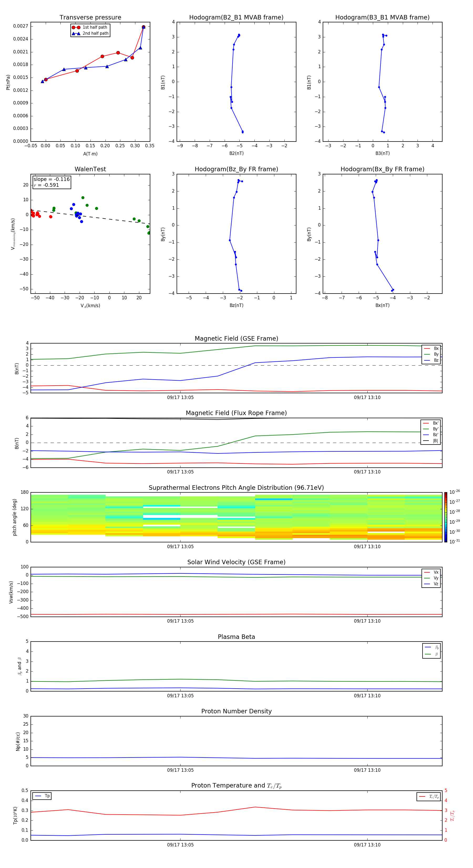The height and width of the screenshot is (868, 473).
Task: Click 'Vx' in the velocity legend
Action: [431, 572]
